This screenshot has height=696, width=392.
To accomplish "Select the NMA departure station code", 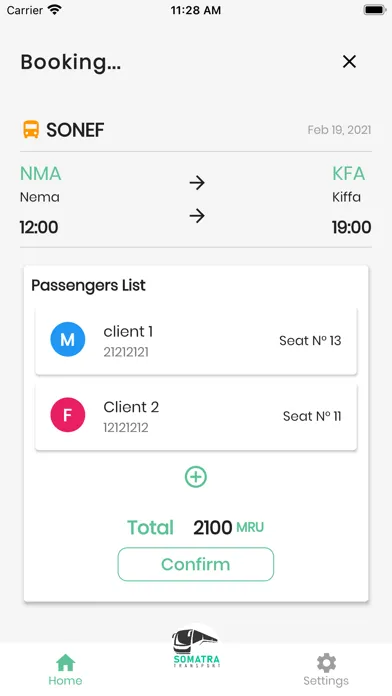I will [40, 174].
